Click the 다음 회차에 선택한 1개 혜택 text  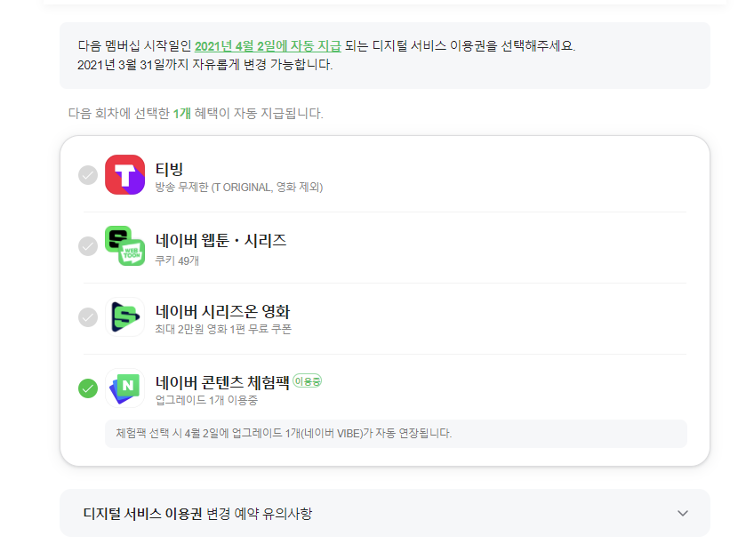pyautogui.click(x=196, y=114)
